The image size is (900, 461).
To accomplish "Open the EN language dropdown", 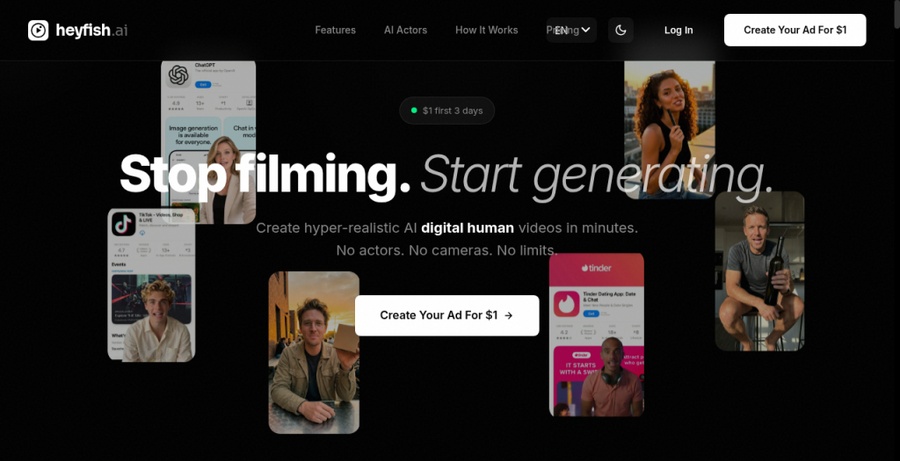I will pos(572,30).
